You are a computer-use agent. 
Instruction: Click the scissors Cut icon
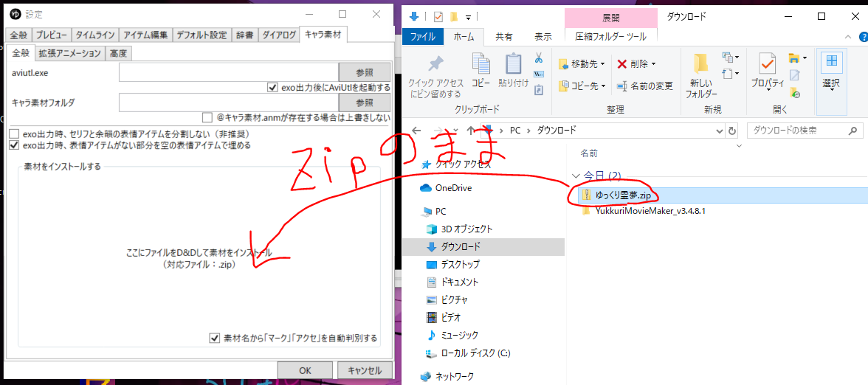(539, 58)
